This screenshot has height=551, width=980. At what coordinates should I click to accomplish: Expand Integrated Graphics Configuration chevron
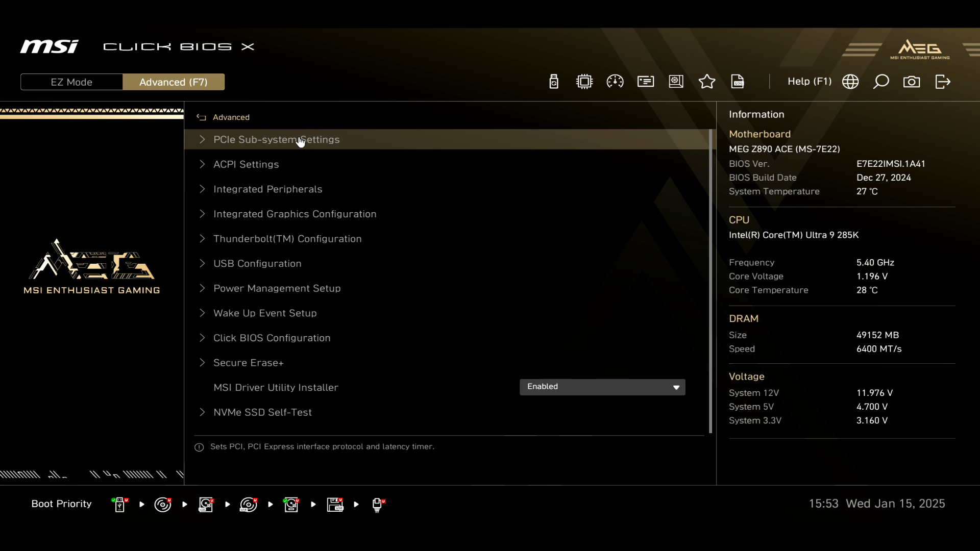coord(202,214)
